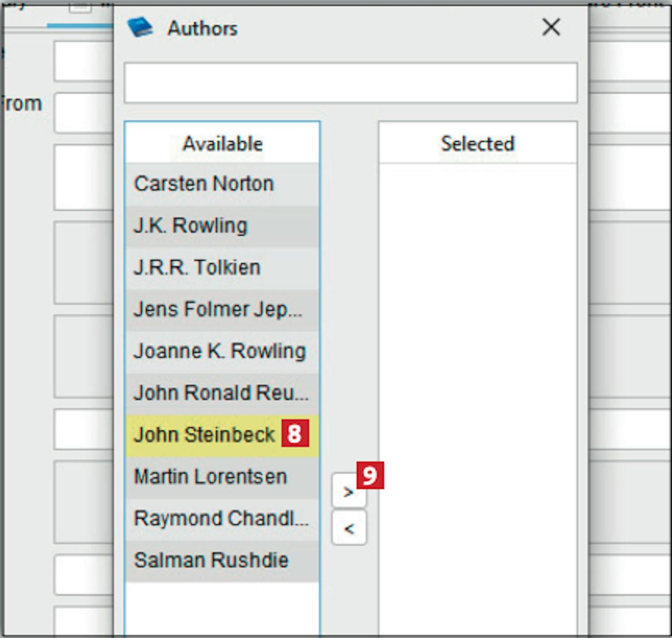The image size is (672, 638).
Task: Click the red step 9 marker badge
Action: pyautogui.click(x=370, y=475)
